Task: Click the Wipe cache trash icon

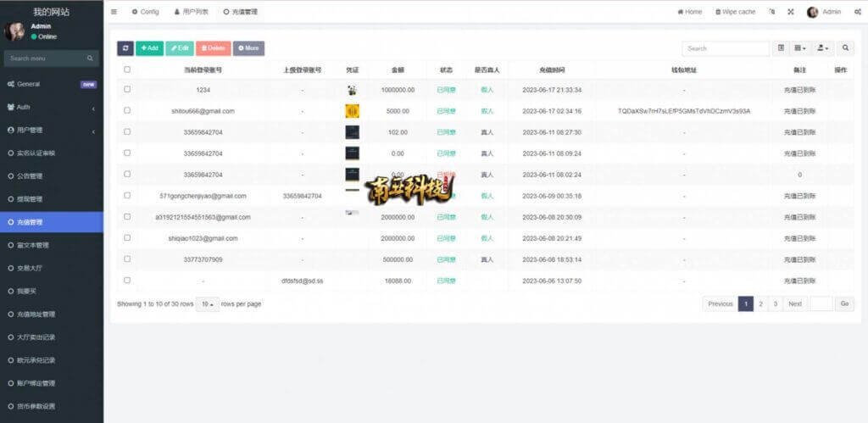Action: tap(719, 12)
